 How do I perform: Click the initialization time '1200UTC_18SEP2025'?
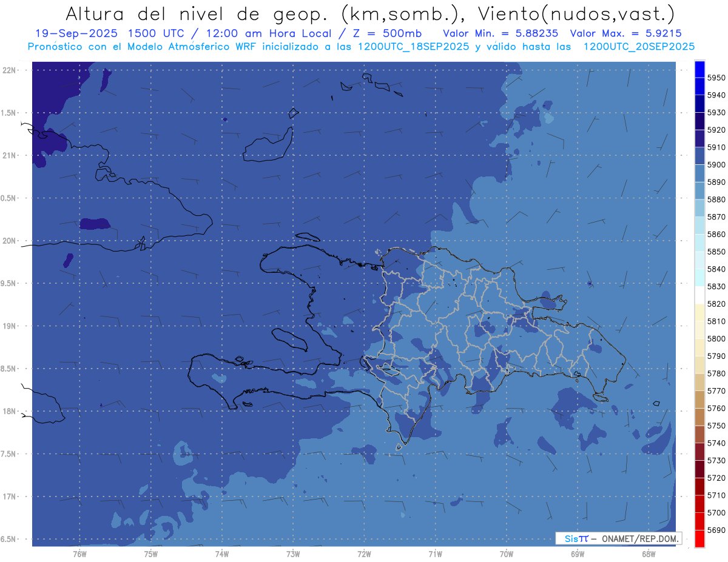(x=413, y=47)
